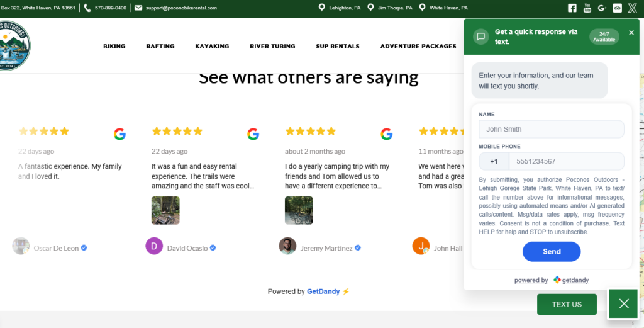Image resolution: width=644 pixels, height=328 pixels.
Task: Click verified badge next to David Ocasio
Action: (x=213, y=248)
